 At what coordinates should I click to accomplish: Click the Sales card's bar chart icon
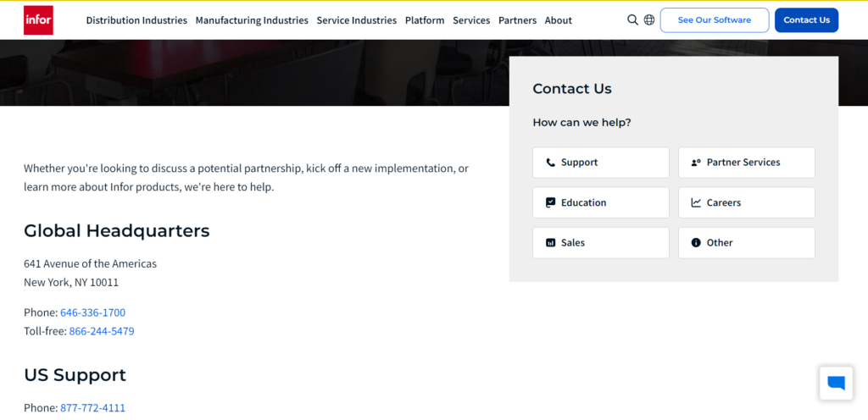pos(550,243)
